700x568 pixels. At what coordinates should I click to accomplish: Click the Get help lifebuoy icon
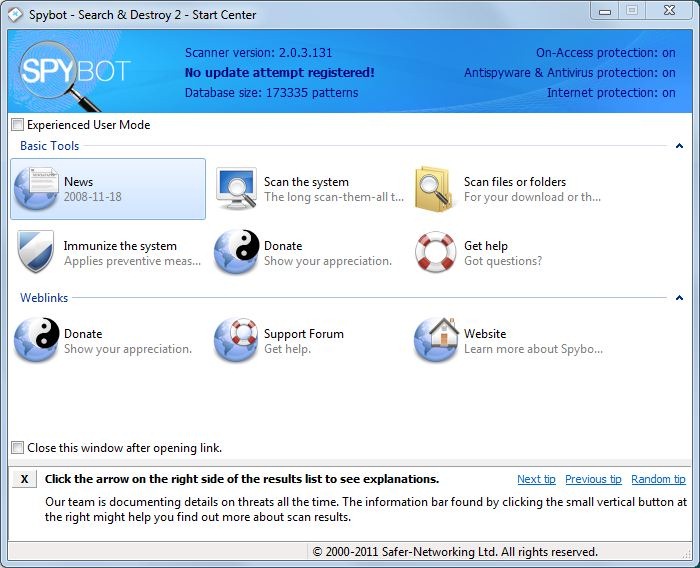pyautogui.click(x=435, y=251)
